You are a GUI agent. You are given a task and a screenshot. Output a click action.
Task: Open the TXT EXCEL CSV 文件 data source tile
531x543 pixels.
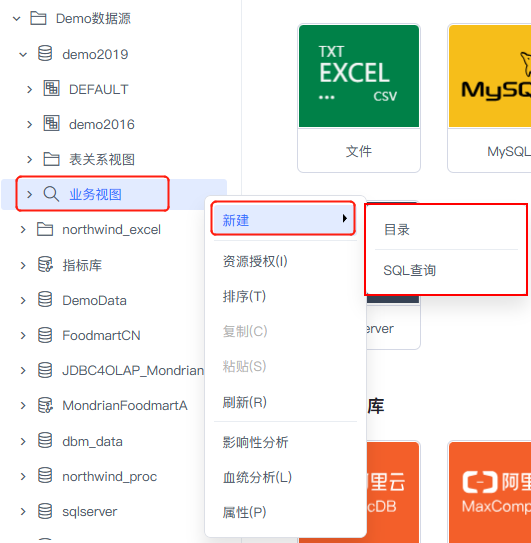pyautogui.click(x=359, y=98)
